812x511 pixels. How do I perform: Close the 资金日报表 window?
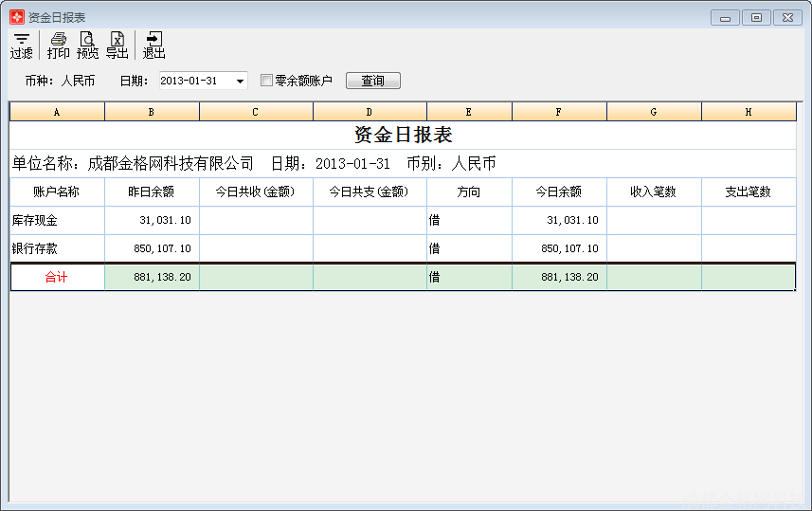pyautogui.click(x=787, y=17)
